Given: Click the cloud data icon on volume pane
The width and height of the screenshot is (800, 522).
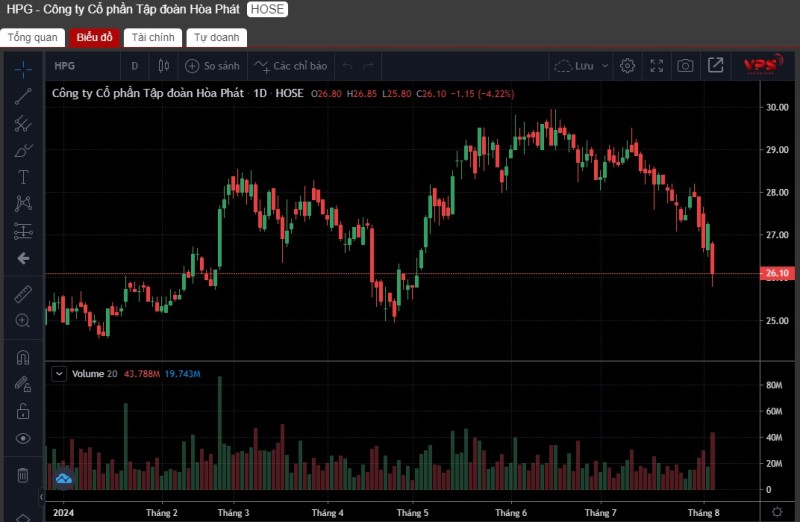Looking at the screenshot, I should 64,479.
